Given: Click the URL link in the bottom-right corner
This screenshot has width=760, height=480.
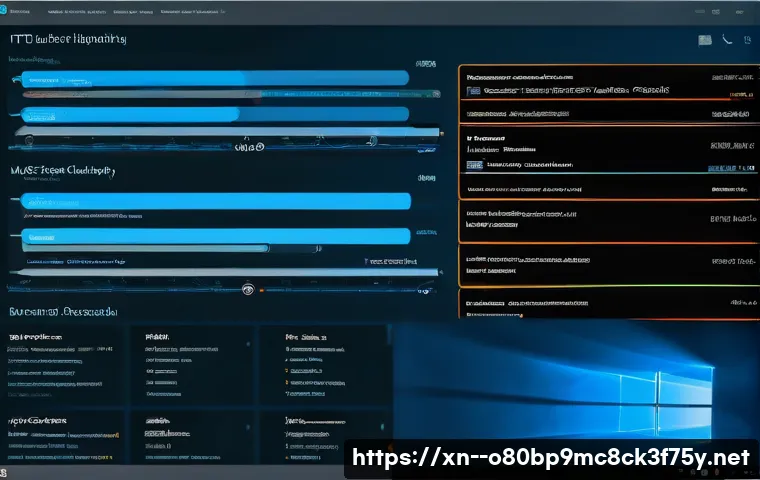Looking at the screenshot, I should (552, 459).
